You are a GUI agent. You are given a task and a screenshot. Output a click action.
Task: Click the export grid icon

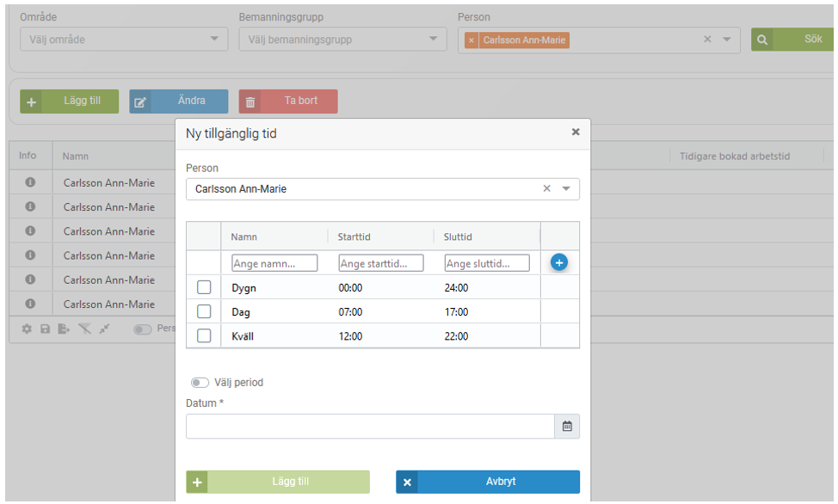click(x=65, y=329)
